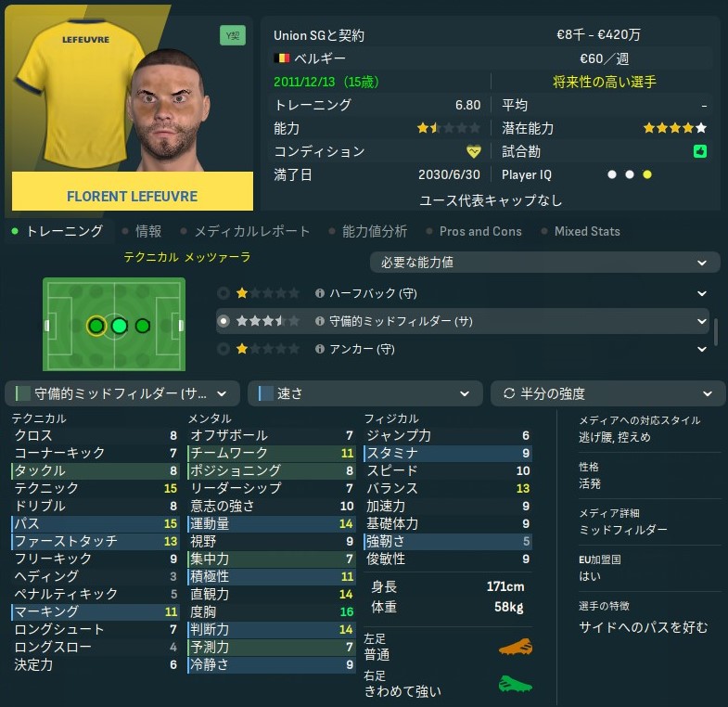Viewport: 728px width, 707px height.
Task: Click the yellow heart condition icon
Action: 474,151
